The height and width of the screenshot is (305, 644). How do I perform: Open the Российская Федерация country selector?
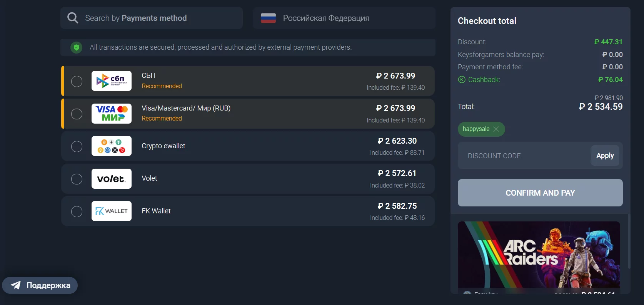click(344, 18)
